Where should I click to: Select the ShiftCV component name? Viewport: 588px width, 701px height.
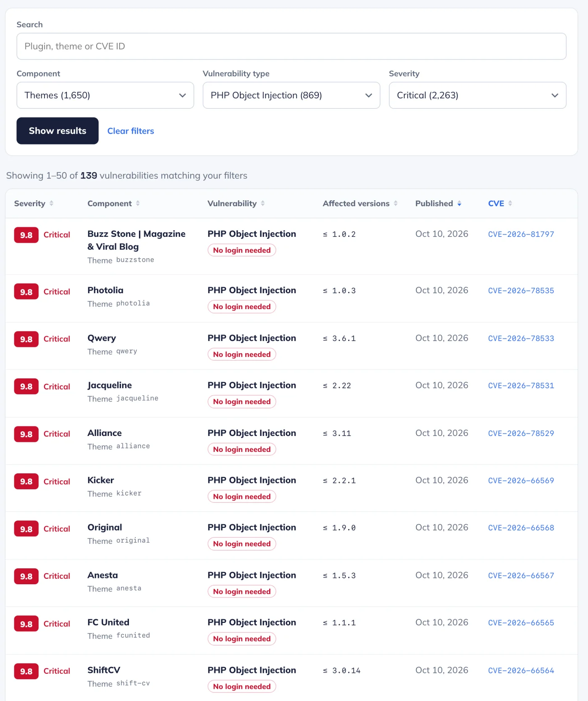point(104,670)
